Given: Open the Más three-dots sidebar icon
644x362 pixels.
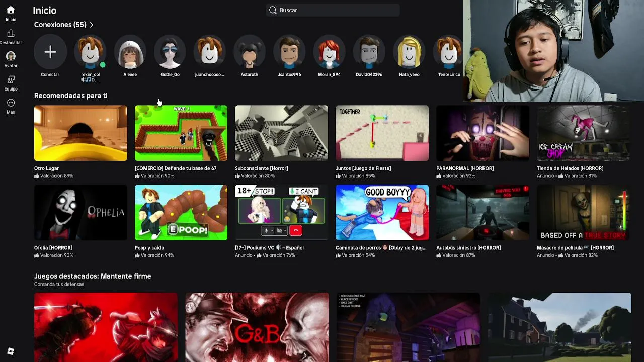Looking at the screenshot, I should [x=11, y=103].
